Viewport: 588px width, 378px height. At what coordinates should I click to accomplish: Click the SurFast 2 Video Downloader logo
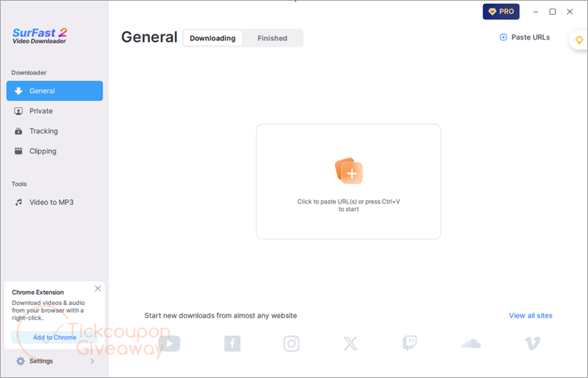pyautogui.click(x=40, y=36)
